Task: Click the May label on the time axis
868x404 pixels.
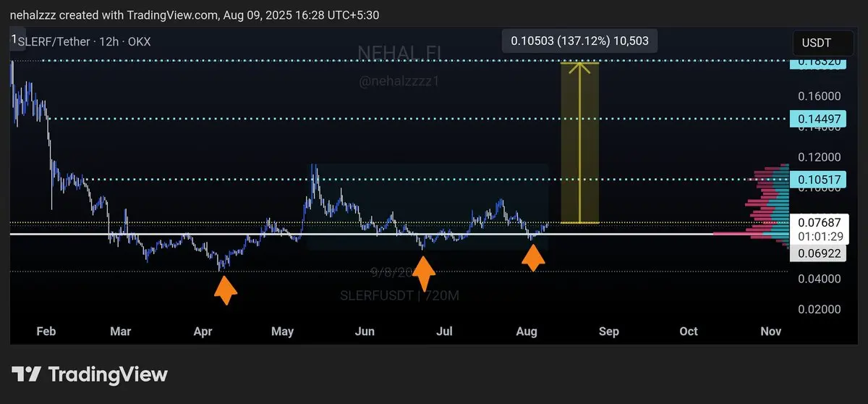Action: 283,332
